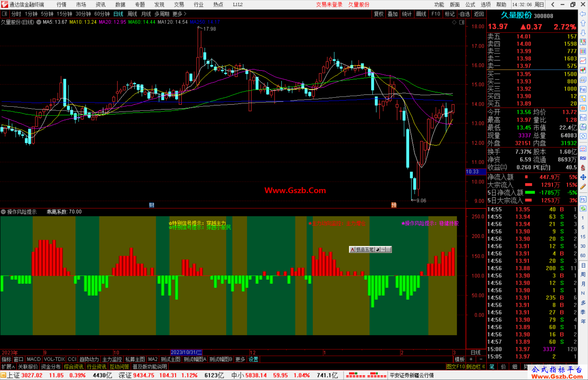Click the 预 marker on the timeline
The width and height of the screenshot is (588, 380).
[394, 205]
